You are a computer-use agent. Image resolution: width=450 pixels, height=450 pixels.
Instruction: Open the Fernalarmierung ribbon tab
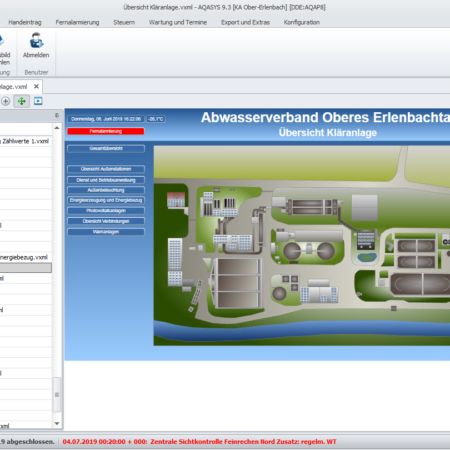tap(77, 22)
